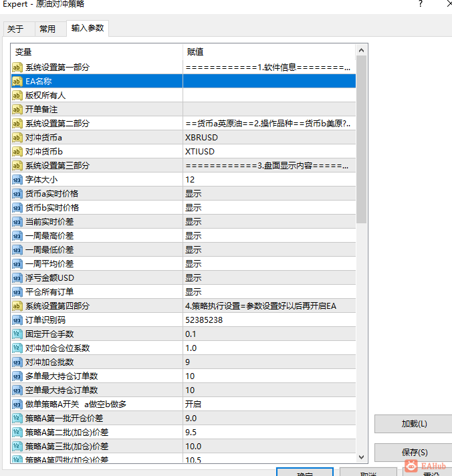Open 做单策略A开关 开启 value

(269, 404)
